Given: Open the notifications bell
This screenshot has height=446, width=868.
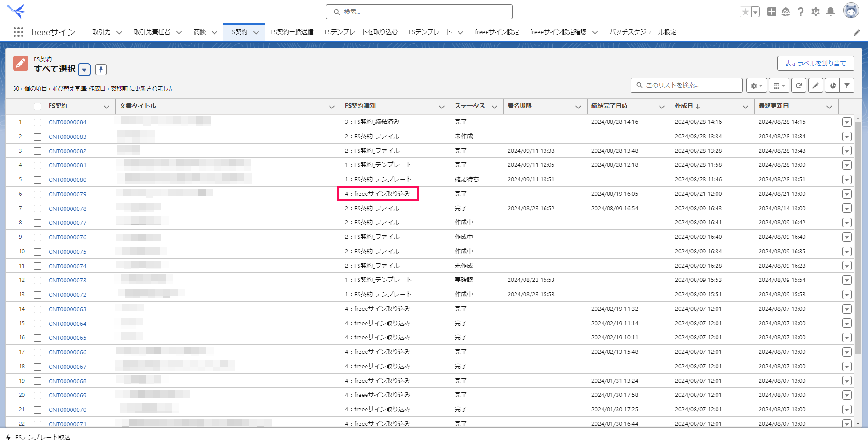Looking at the screenshot, I should (831, 12).
